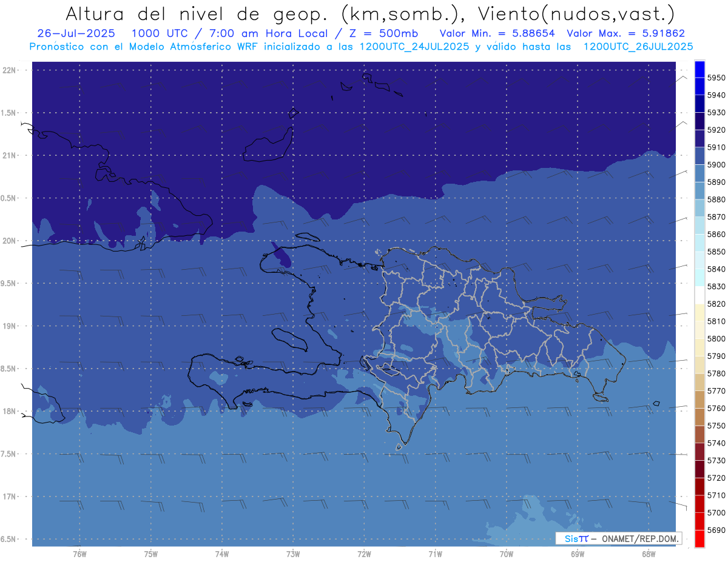Click the legend value '5950'
This screenshot has width=728, height=562.
(716, 78)
